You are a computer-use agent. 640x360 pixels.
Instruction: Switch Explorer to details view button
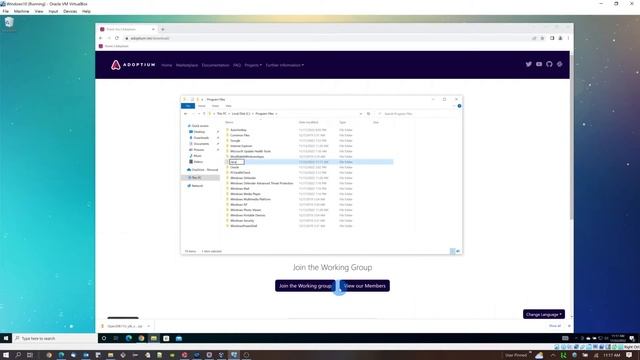tap(452, 251)
